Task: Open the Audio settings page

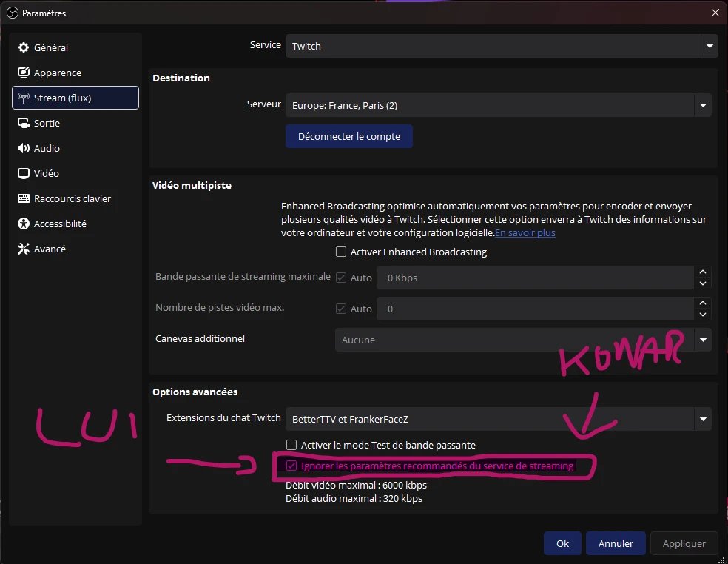Action: (75, 148)
